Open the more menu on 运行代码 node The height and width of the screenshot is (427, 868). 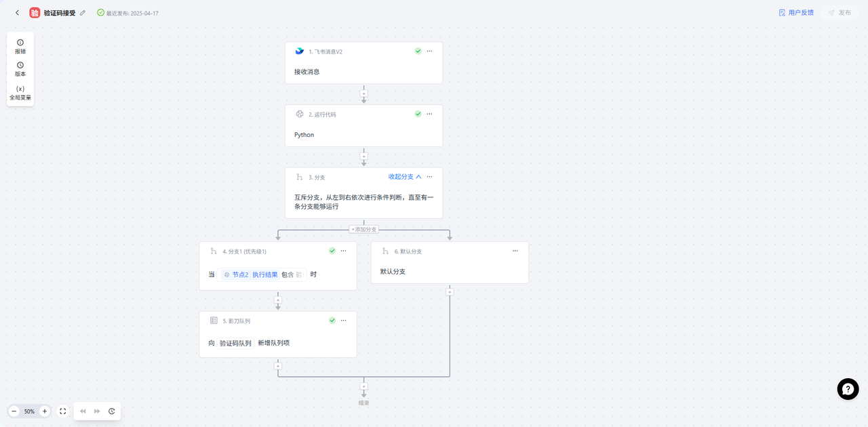(429, 114)
